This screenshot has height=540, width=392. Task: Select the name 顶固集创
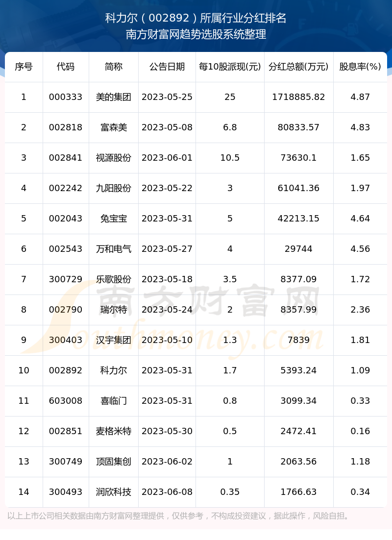point(114,461)
